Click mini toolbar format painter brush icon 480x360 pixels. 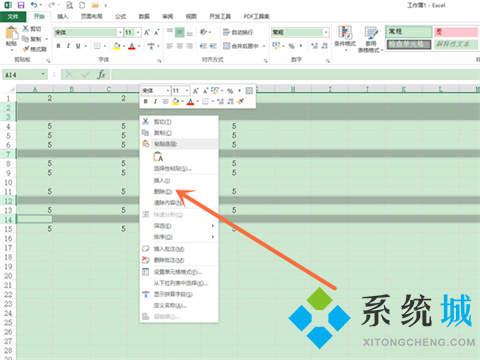[241, 101]
